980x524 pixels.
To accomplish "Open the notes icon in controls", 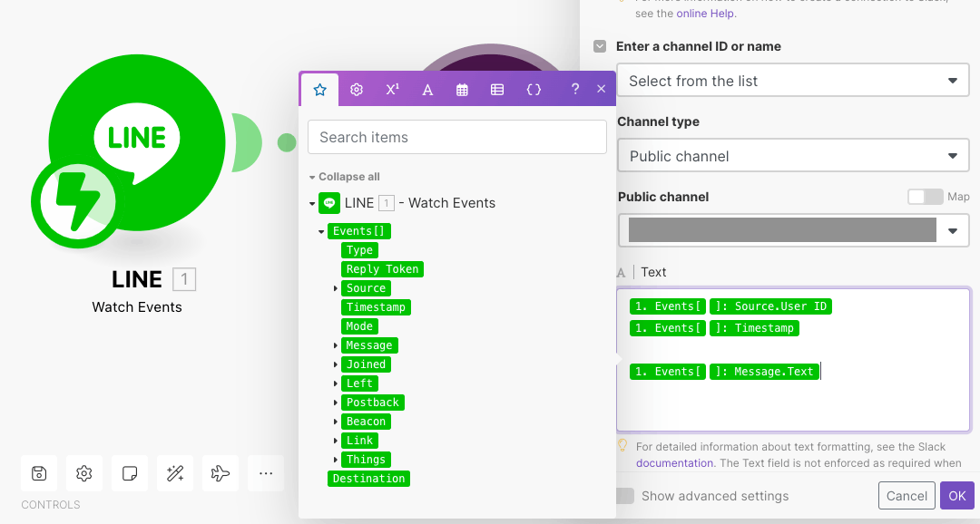I will click(x=130, y=473).
